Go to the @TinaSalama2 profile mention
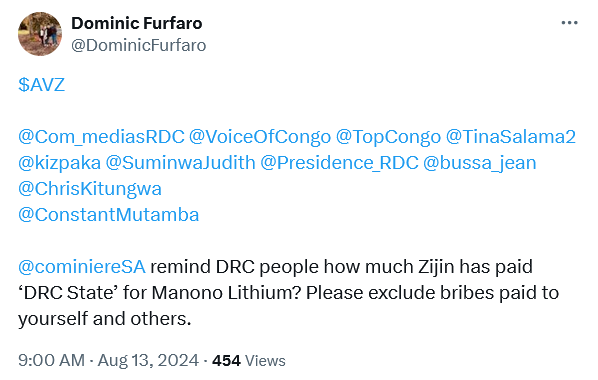 point(510,137)
